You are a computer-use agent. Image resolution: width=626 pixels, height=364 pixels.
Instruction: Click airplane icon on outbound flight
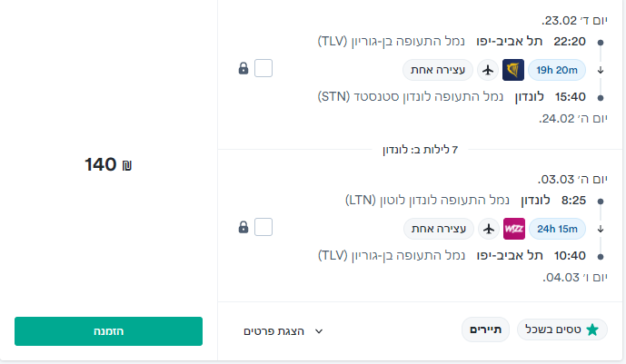coord(488,70)
